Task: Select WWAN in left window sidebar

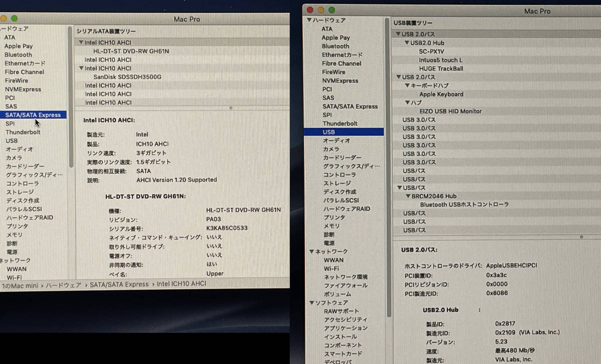Action: [x=17, y=269]
